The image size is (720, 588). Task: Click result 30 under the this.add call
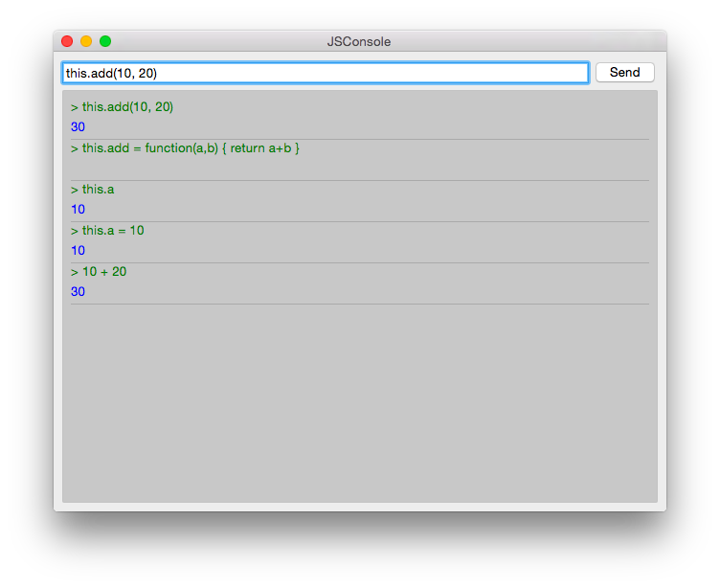click(78, 126)
